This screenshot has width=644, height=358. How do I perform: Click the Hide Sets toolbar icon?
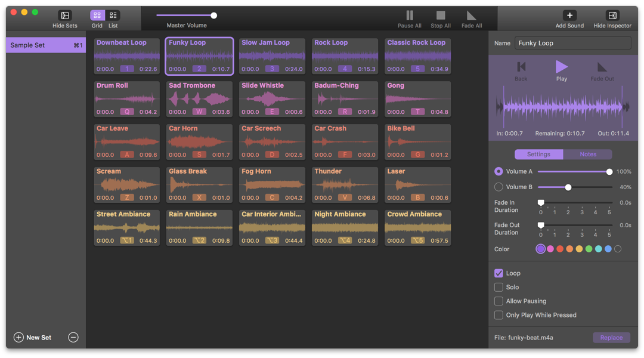(65, 16)
